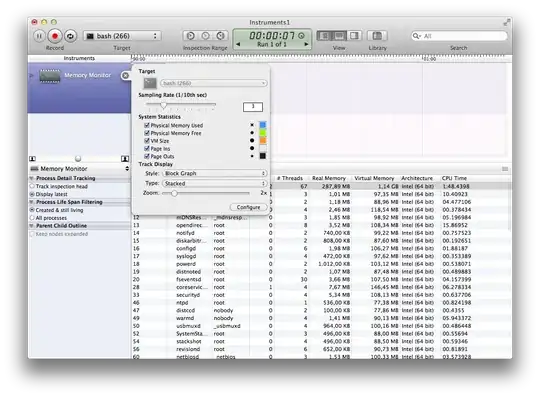Toggle the right-side view panel icon
Screen dimensions: 540x397
pyautogui.click(x=354, y=35)
